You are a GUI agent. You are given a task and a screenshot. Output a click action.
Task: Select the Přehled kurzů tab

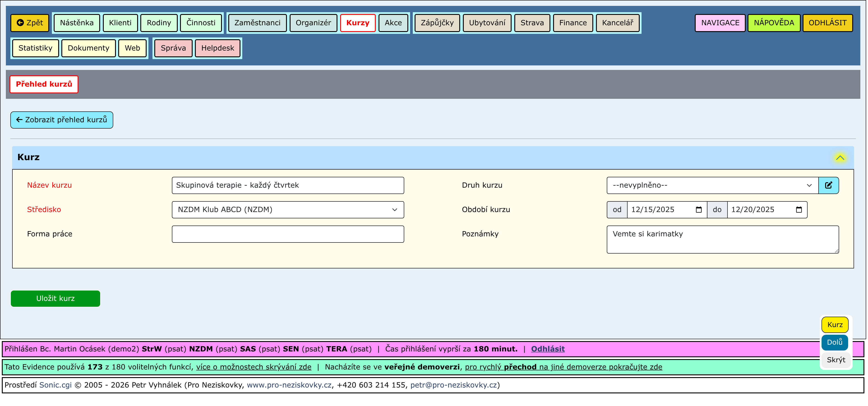click(44, 84)
